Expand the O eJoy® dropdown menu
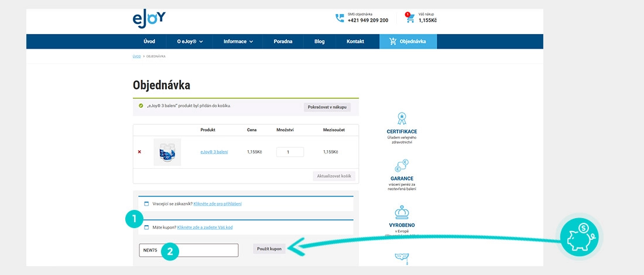644x275 pixels. tap(190, 42)
